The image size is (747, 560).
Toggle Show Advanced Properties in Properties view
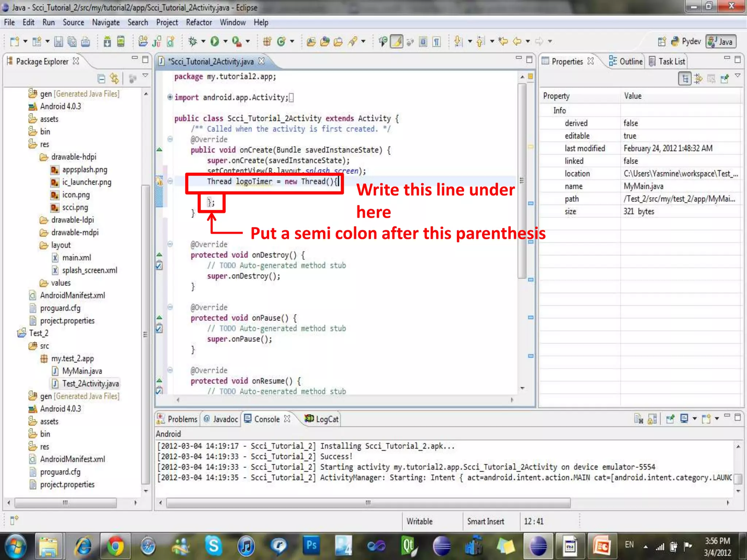click(x=698, y=78)
